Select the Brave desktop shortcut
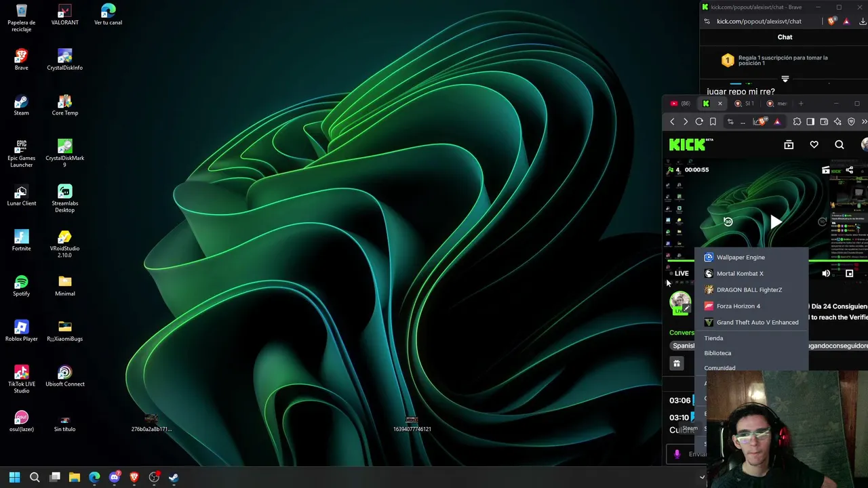The image size is (868, 488). [x=21, y=60]
